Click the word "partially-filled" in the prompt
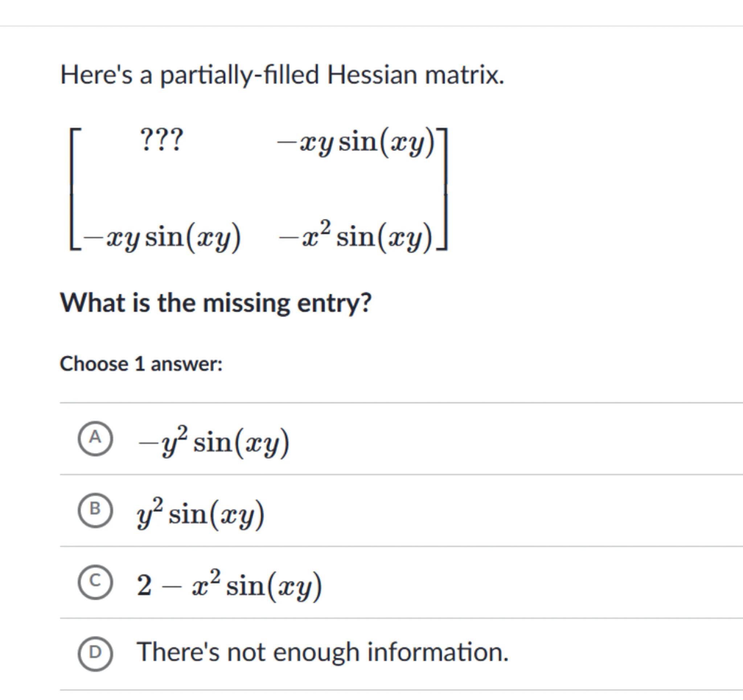The image size is (743, 700). pos(239,75)
